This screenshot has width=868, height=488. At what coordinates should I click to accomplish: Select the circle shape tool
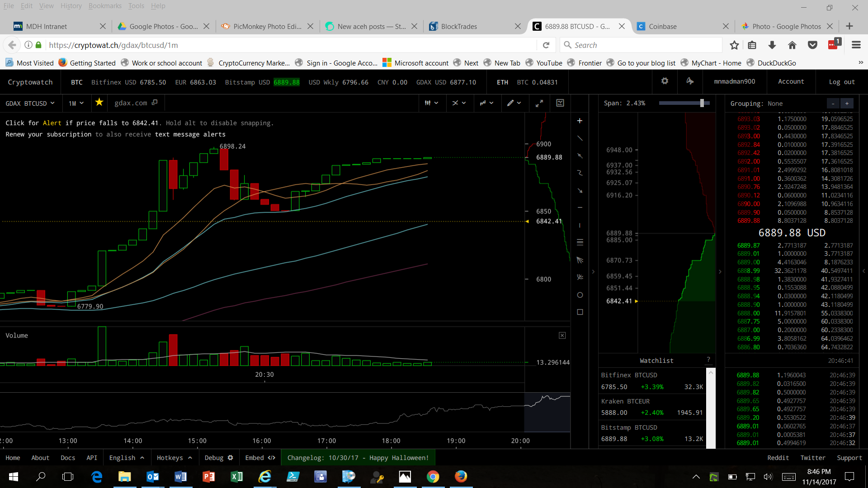click(580, 295)
